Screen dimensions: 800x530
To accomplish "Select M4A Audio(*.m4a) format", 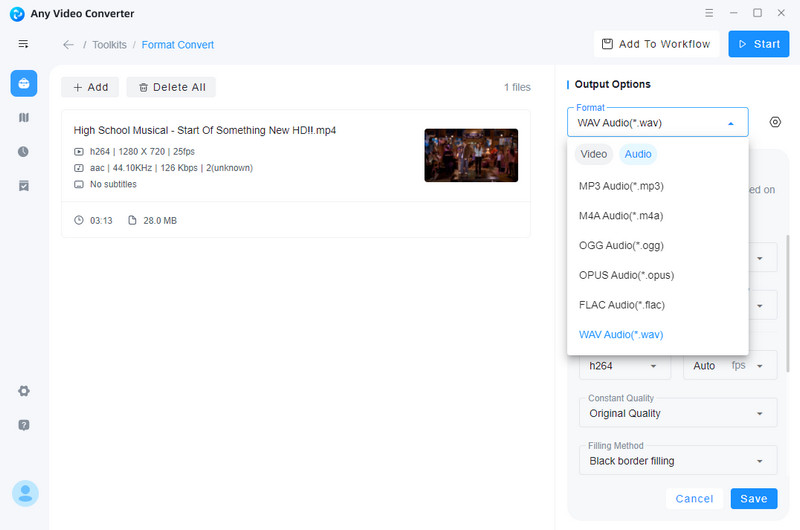I will point(657,216).
